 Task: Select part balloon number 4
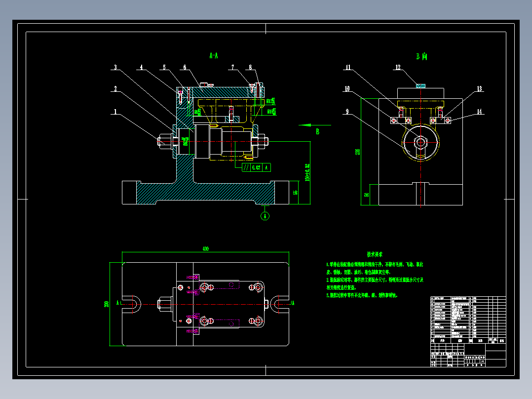point(142,67)
